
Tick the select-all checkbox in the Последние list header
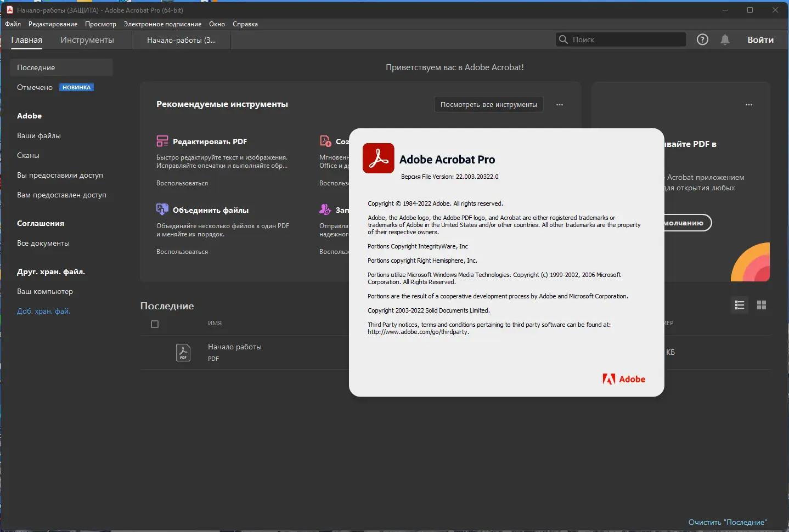tap(155, 324)
